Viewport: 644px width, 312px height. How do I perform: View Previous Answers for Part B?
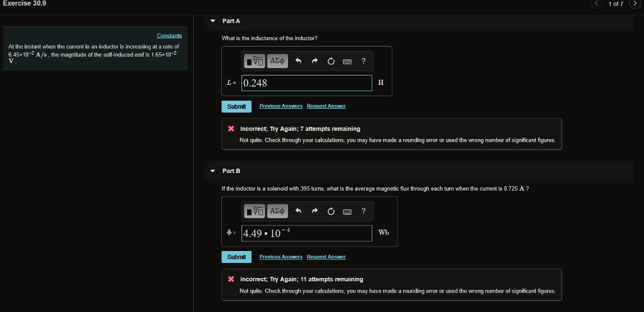pyautogui.click(x=281, y=257)
